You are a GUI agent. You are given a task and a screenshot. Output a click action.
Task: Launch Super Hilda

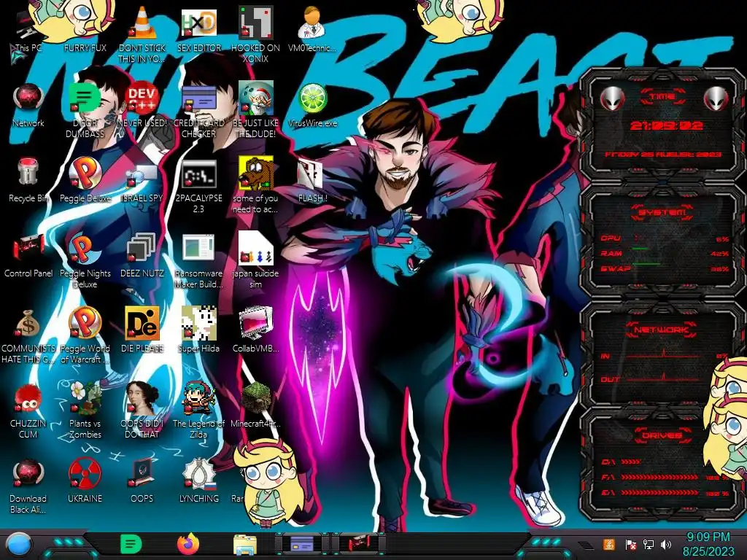click(x=198, y=324)
